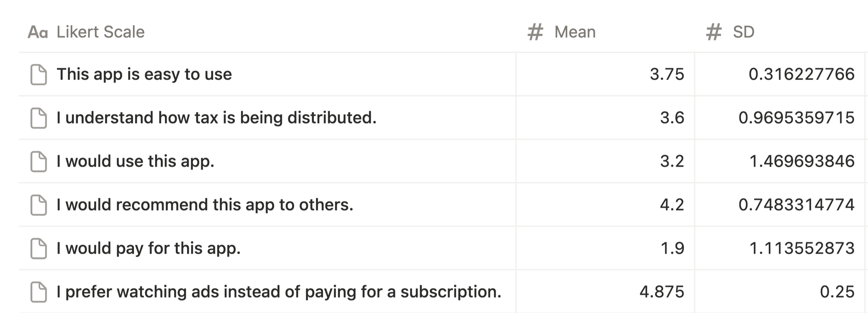Click the number icon beside SD header
Viewport: 868px width, 313px height.
714,32
